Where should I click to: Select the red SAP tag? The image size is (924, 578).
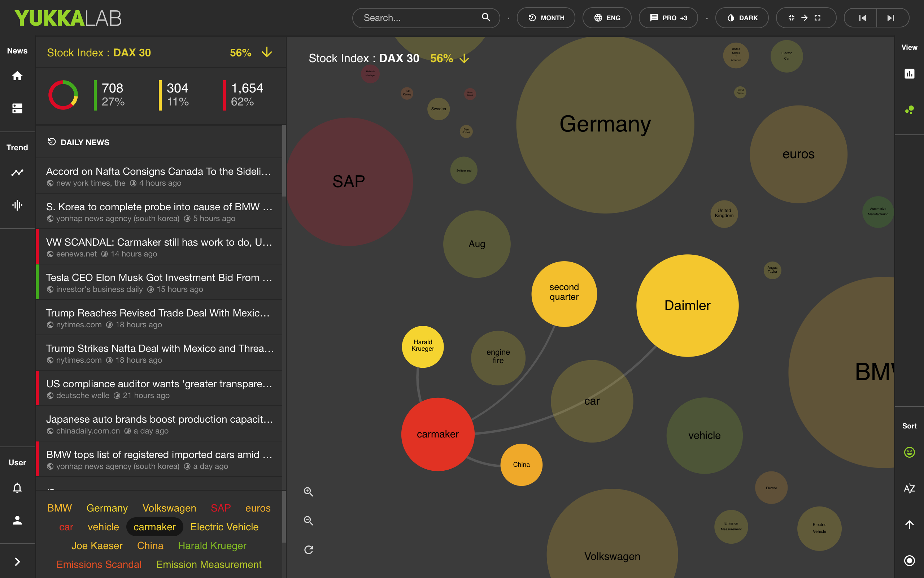[221, 508]
